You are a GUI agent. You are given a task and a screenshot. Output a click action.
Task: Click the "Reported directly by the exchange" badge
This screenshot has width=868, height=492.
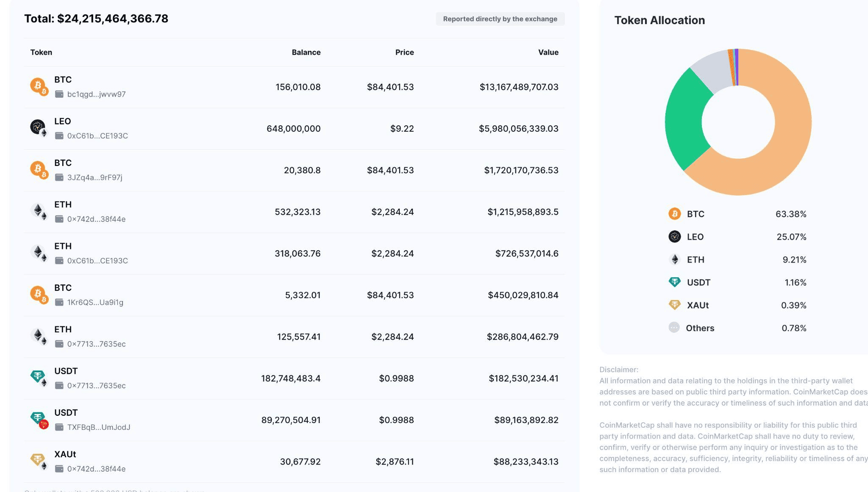click(x=500, y=19)
